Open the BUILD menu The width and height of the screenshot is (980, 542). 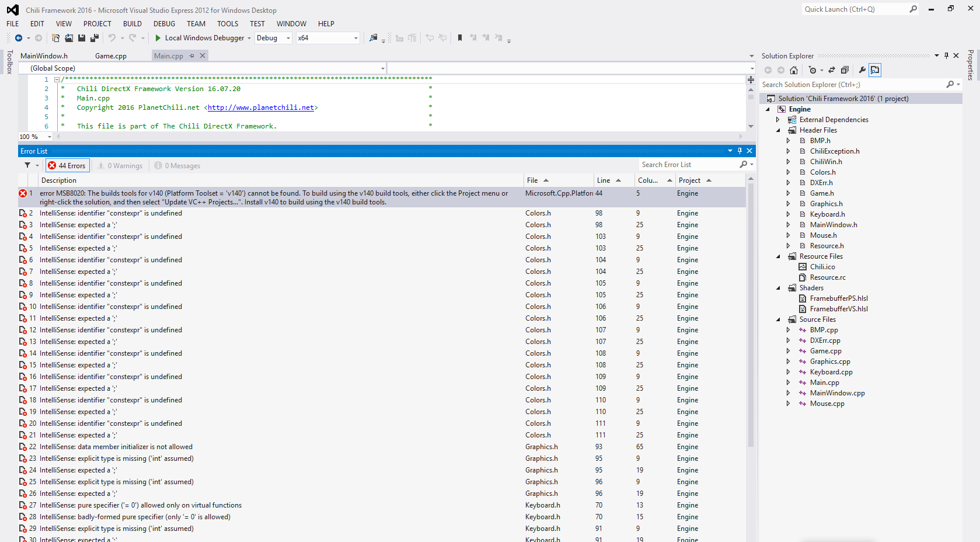[132, 24]
